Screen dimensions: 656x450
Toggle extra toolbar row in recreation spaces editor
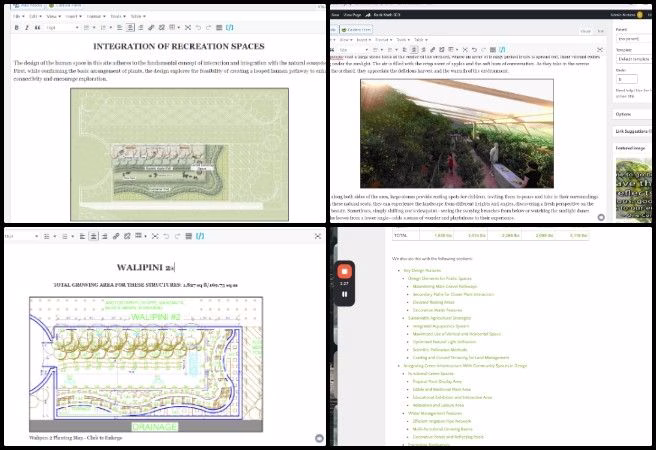click(219, 28)
